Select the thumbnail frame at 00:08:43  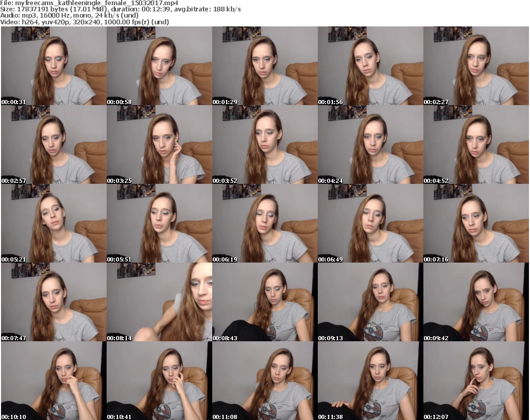[264, 302]
